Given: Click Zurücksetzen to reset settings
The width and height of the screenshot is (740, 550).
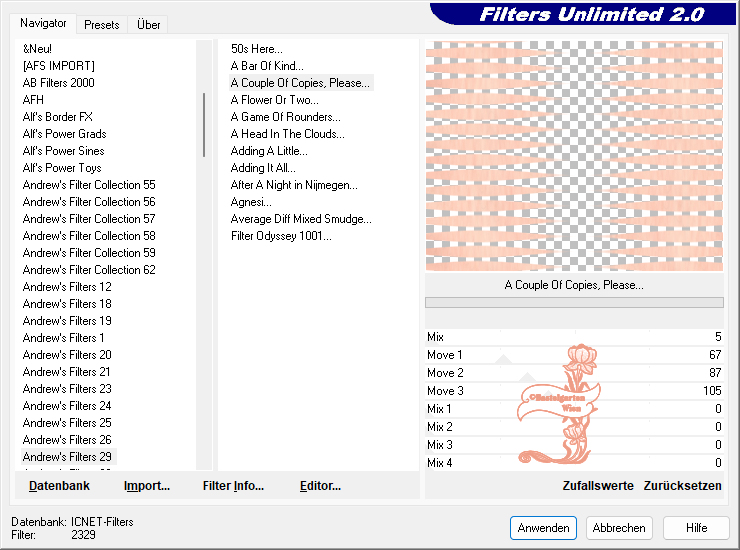Looking at the screenshot, I should click(682, 486).
